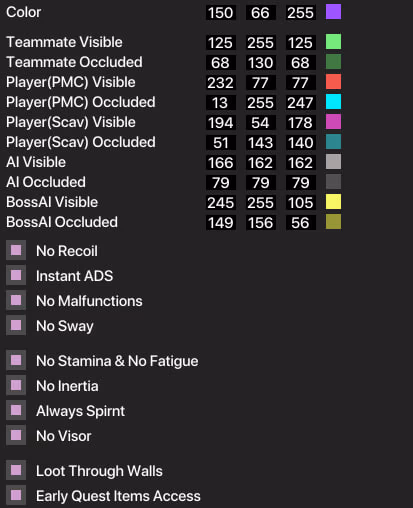Toggle the No Malfunctions checkbox
The height and width of the screenshot is (508, 413).
[16, 300]
